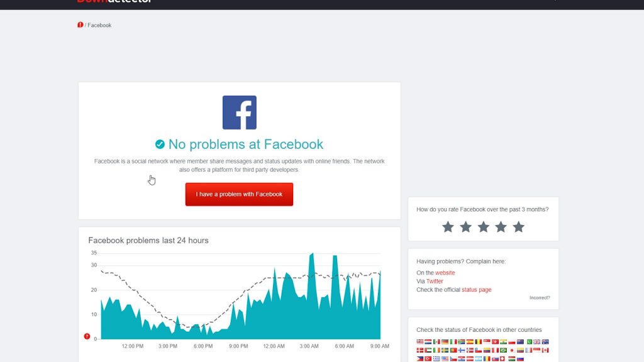Open the Japan flag status link
Screen dimensions: 644x362
click(512, 350)
